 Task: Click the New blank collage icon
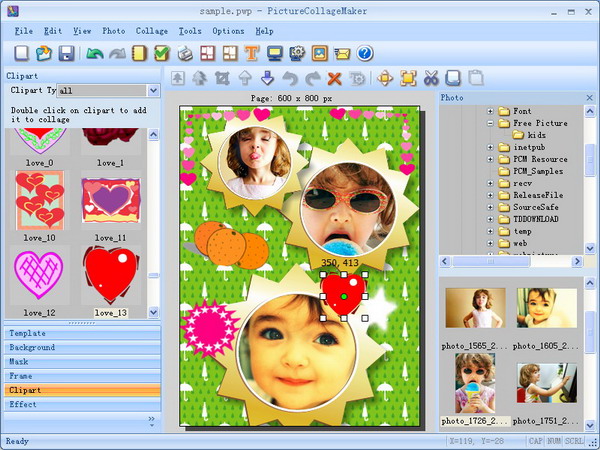[x=21, y=53]
